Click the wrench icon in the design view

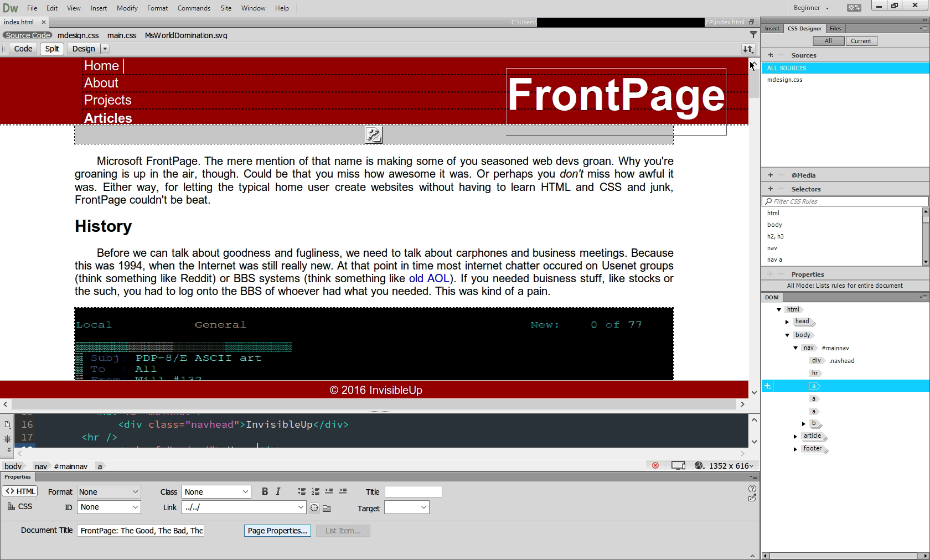click(x=374, y=134)
